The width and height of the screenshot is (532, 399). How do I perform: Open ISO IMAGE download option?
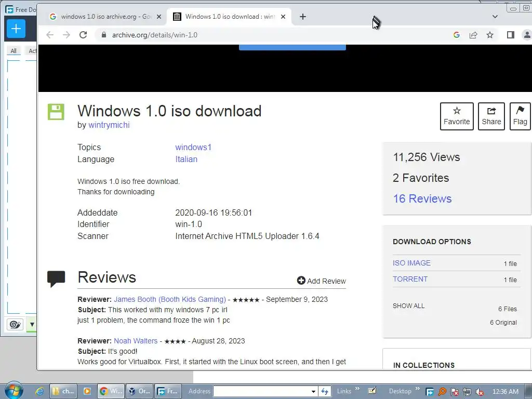click(x=411, y=263)
